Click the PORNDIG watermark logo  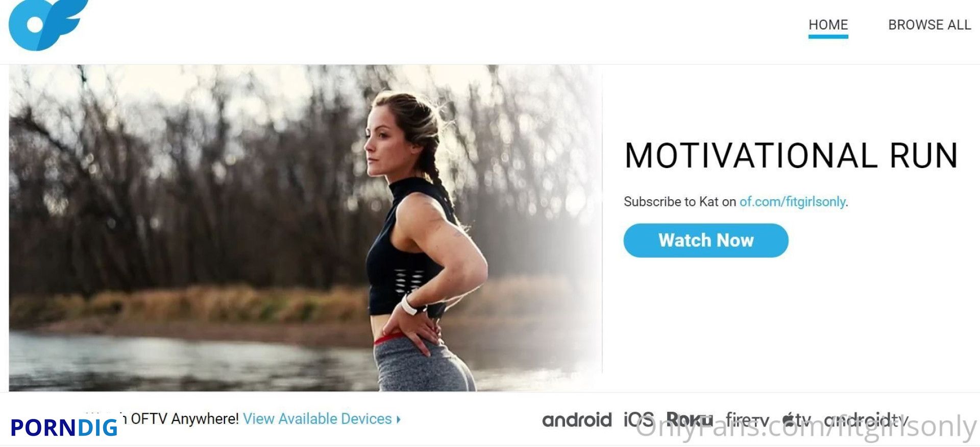click(x=64, y=428)
